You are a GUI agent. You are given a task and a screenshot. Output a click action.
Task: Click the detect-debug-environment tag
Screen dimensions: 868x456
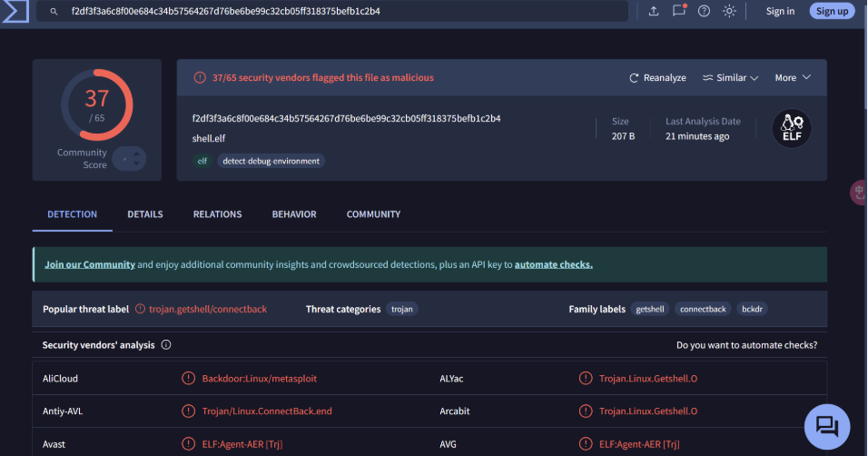(x=271, y=161)
